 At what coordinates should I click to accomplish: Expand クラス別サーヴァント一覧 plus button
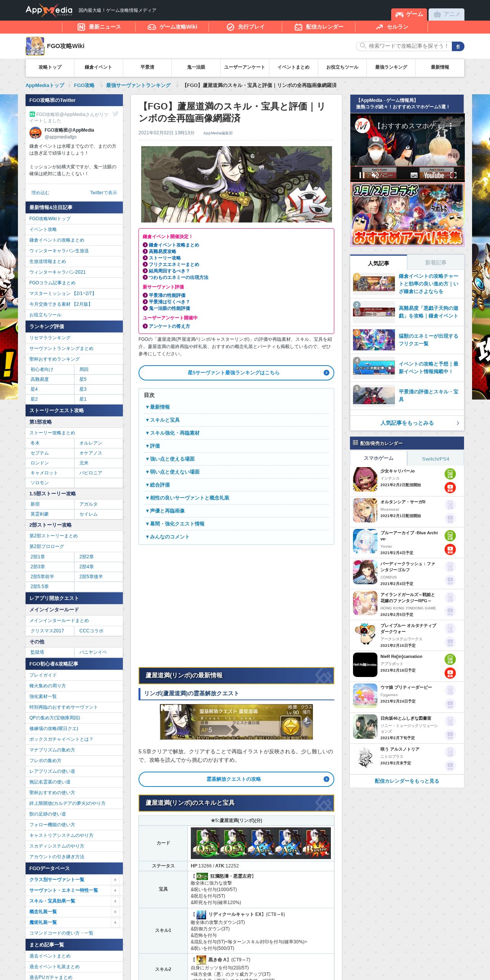(115, 880)
